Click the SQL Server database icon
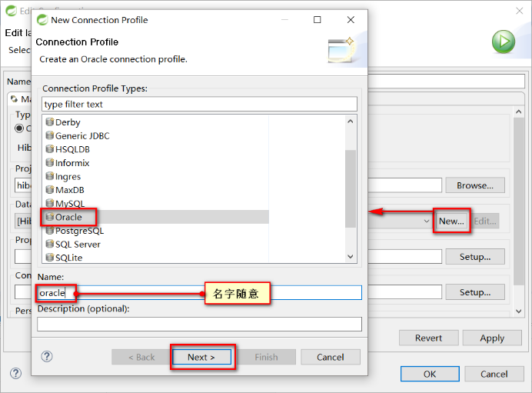This screenshot has width=532, height=393. point(50,244)
